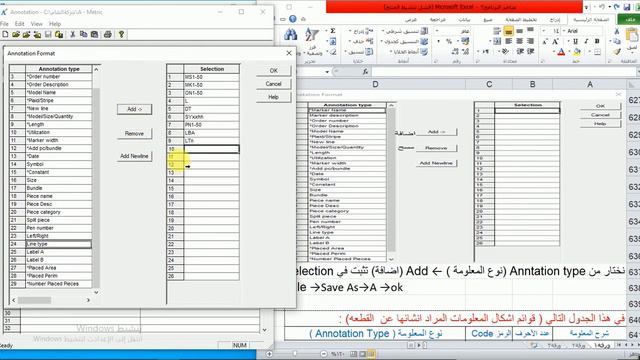
Task: Click the Cut scissors icon in Annotation toolbar
Action: click(x=73, y=35)
